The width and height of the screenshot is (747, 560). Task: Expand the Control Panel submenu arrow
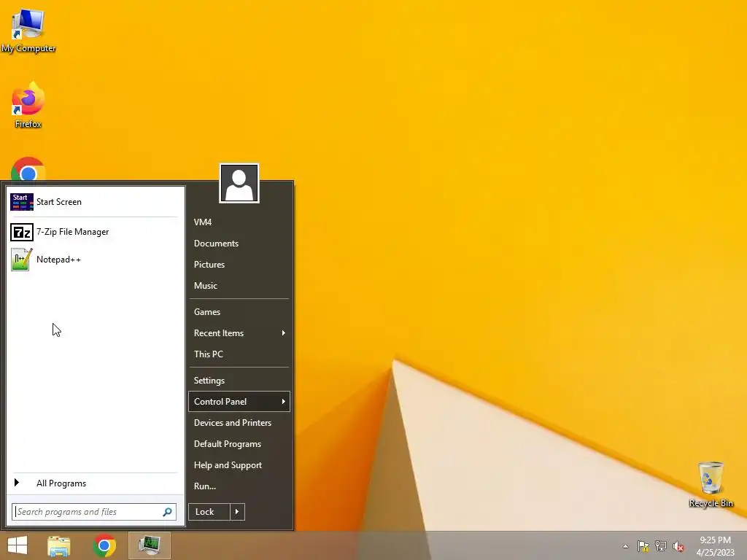(284, 402)
